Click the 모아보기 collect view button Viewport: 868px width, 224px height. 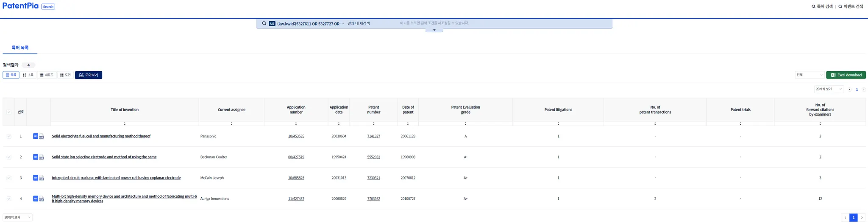(x=89, y=75)
